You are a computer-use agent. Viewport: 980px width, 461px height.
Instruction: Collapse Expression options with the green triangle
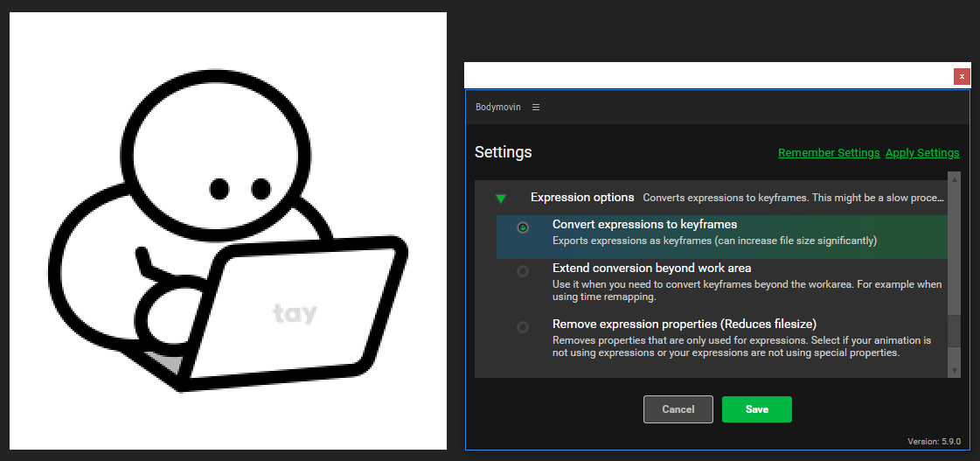[x=501, y=199]
